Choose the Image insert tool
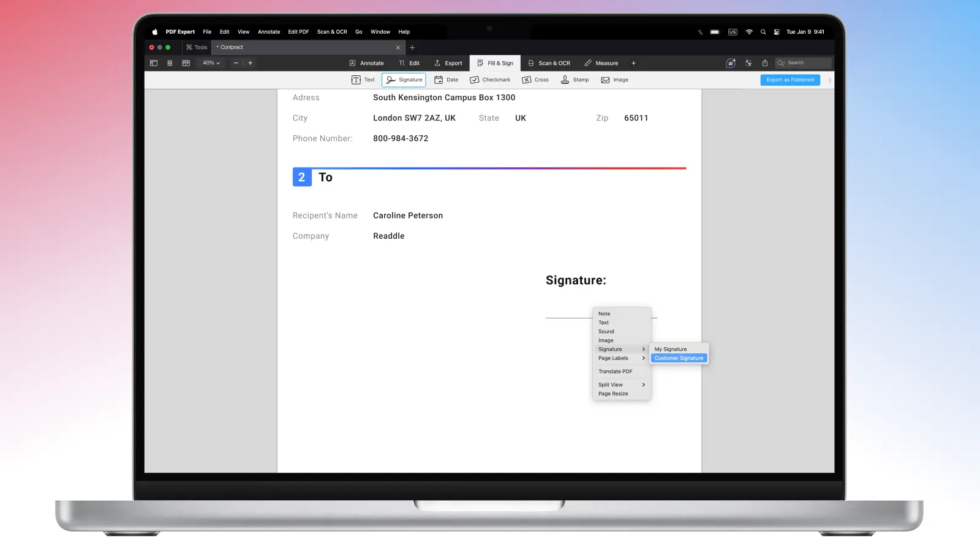This screenshot has height=551, width=980. (614, 80)
